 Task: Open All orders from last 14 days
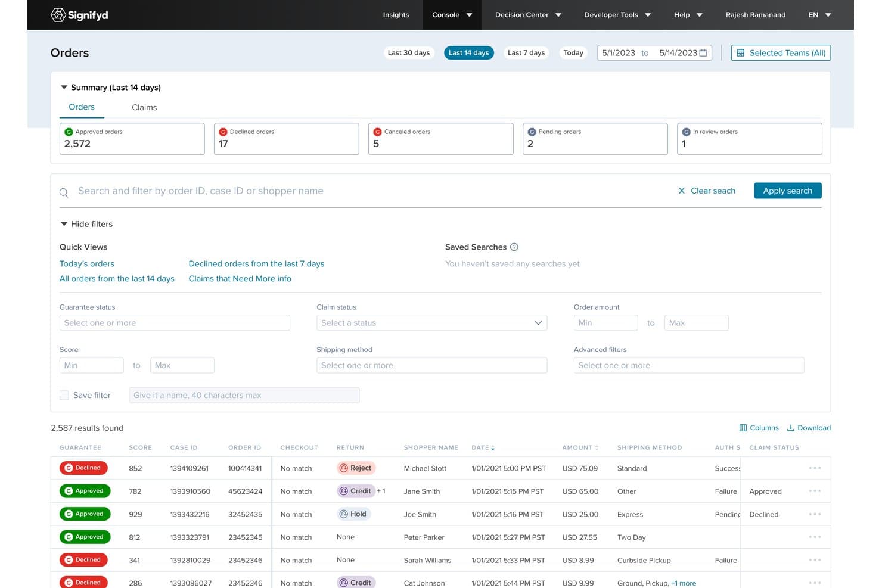(117, 278)
